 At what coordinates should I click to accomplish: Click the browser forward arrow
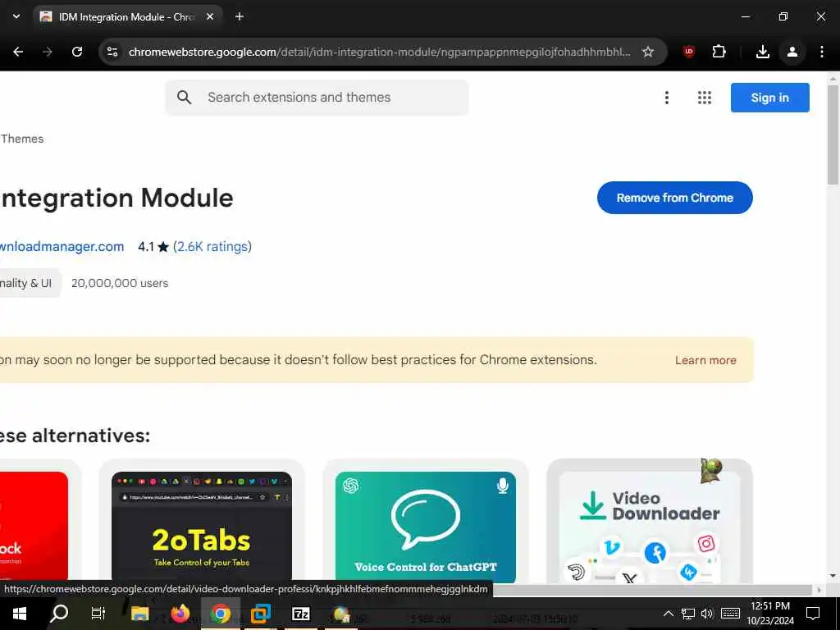pos(48,52)
